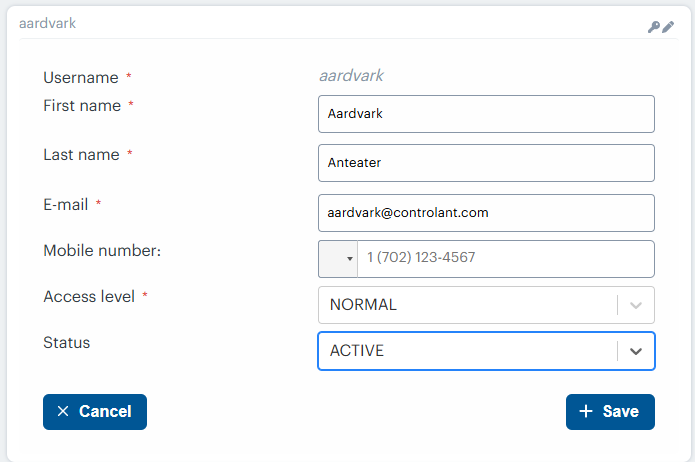Click into the E-mail address field
Viewport: 695px width, 462px height.
486,213
